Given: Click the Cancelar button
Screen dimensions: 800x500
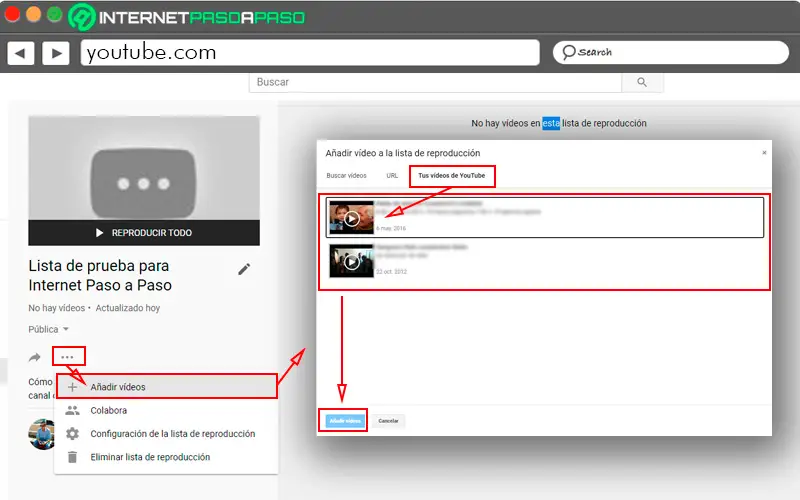Looking at the screenshot, I should (388, 421).
